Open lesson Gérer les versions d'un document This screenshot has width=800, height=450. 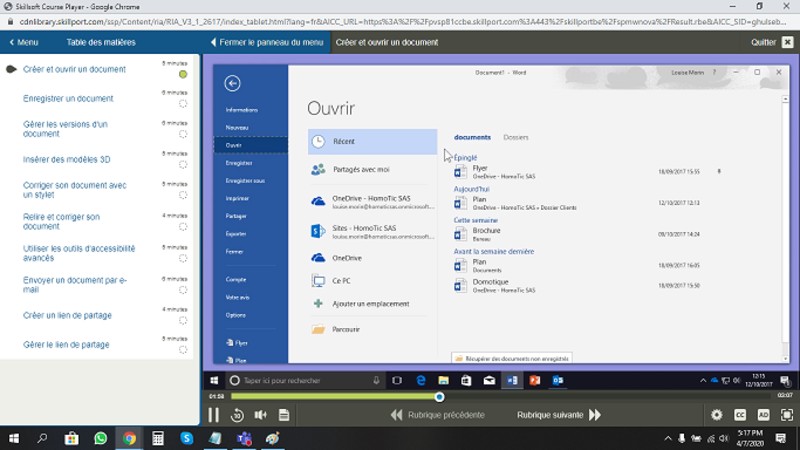click(x=65, y=129)
